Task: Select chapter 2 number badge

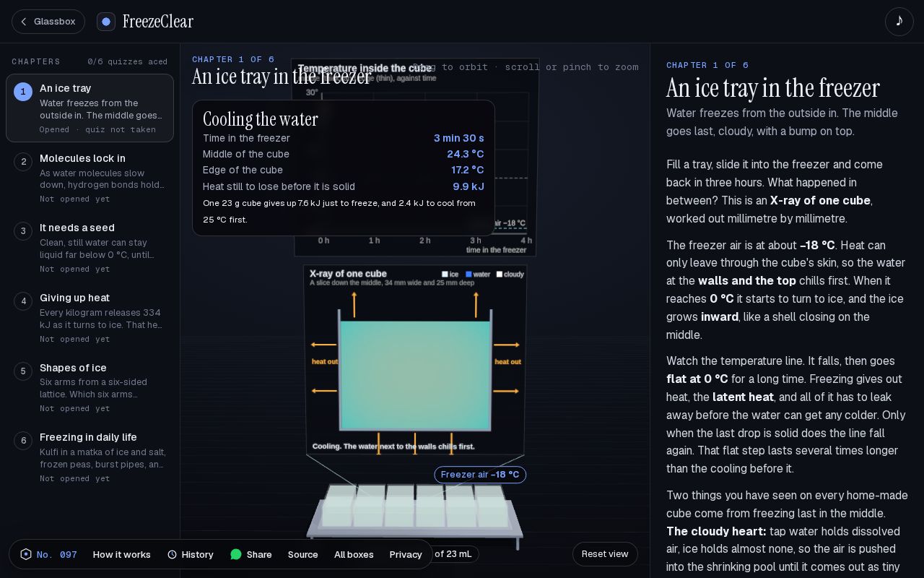Action: click(x=23, y=162)
